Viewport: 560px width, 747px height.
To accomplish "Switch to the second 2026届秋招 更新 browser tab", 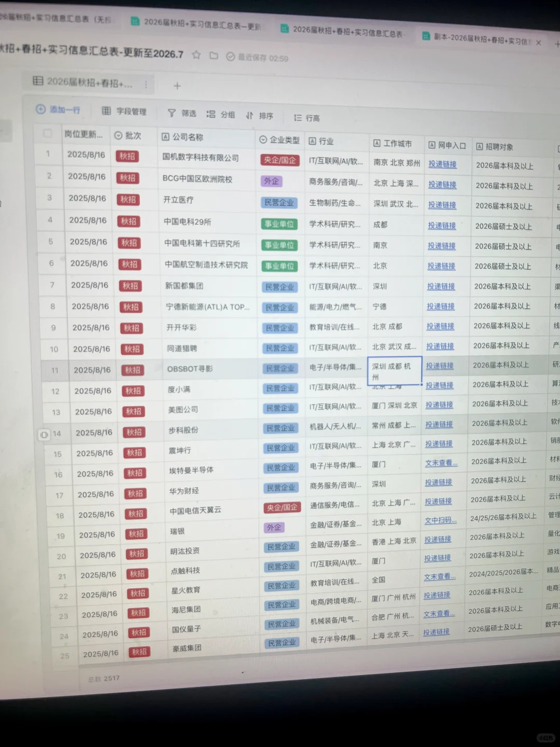I will point(197,23).
